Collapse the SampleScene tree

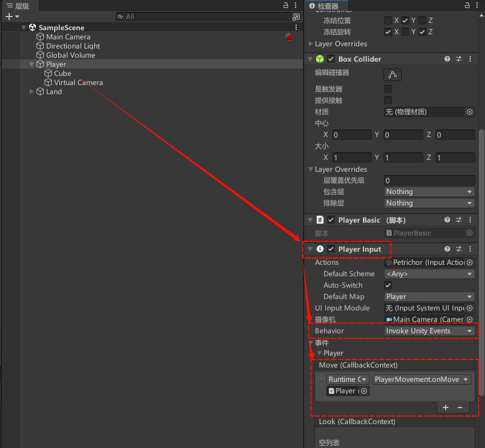[23, 27]
